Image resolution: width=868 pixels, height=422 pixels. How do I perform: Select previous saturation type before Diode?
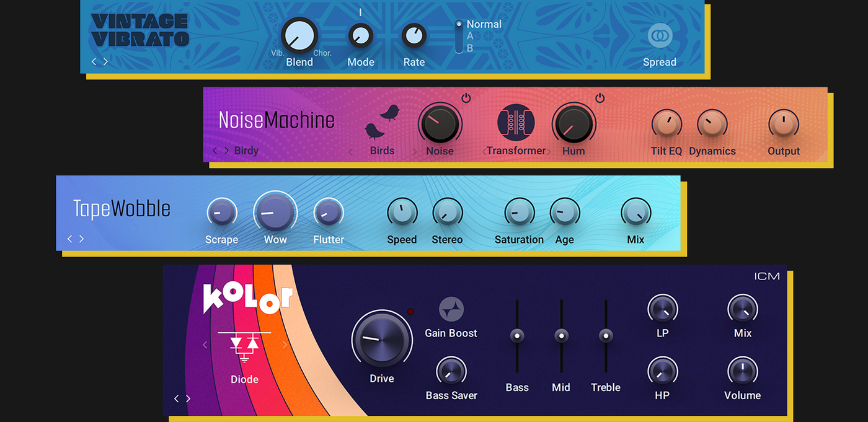click(205, 345)
